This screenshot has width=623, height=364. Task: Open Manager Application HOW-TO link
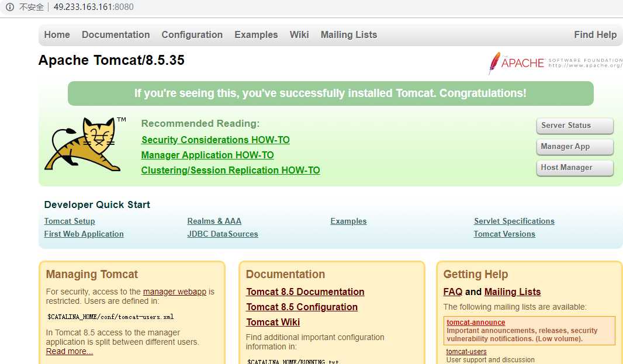point(207,155)
